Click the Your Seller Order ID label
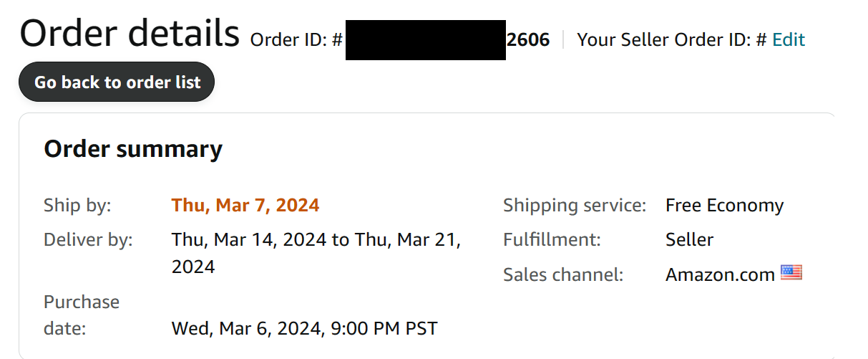Image resolution: width=868 pixels, height=359 pixels. 672,39
